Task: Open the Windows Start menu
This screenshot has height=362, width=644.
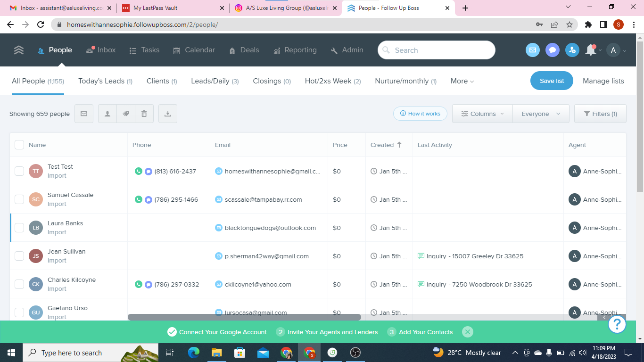Action: (11, 353)
